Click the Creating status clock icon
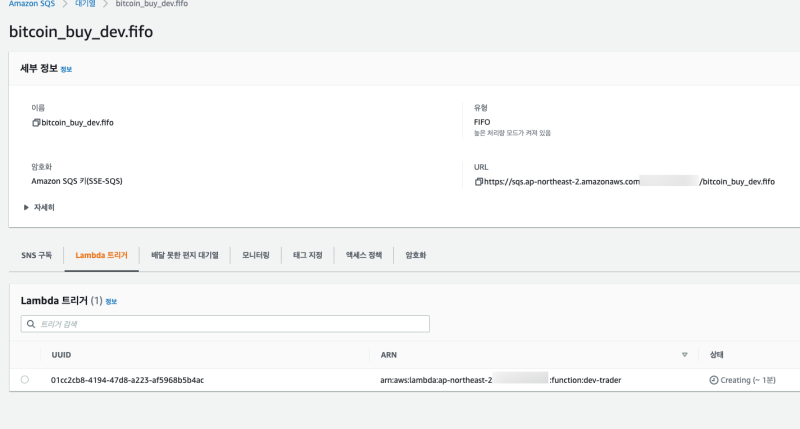Screen dimensions: 800x429 pyautogui.click(x=713, y=380)
